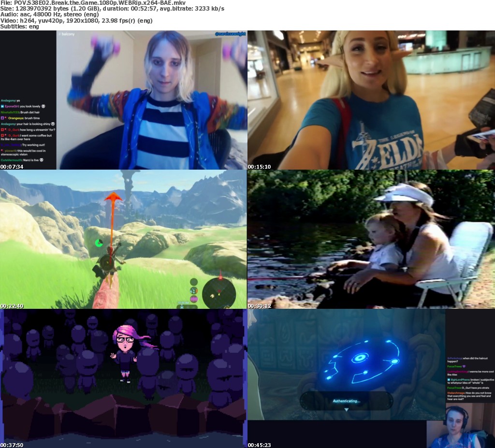Viewport: 495px width, 448px height.
Task: Click the chat message 'i wanna be more cool'
Action: pyautogui.click(x=470, y=373)
